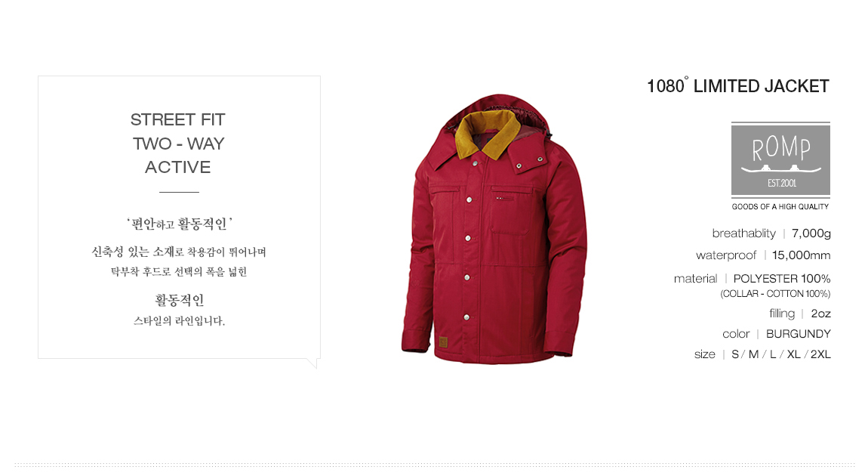Click GOODS OF A HIGH QUALITY tagline
Image resolution: width=868 pixels, height=476 pixels.
pyautogui.click(x=780, y=207)
